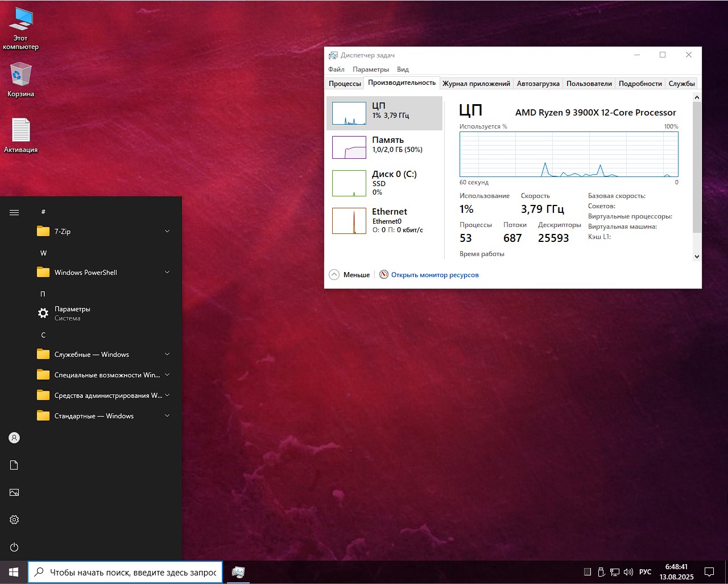Screen dimensions: 728x584
Task: Go to the Пользователи tab
Action: coord(589,84)
